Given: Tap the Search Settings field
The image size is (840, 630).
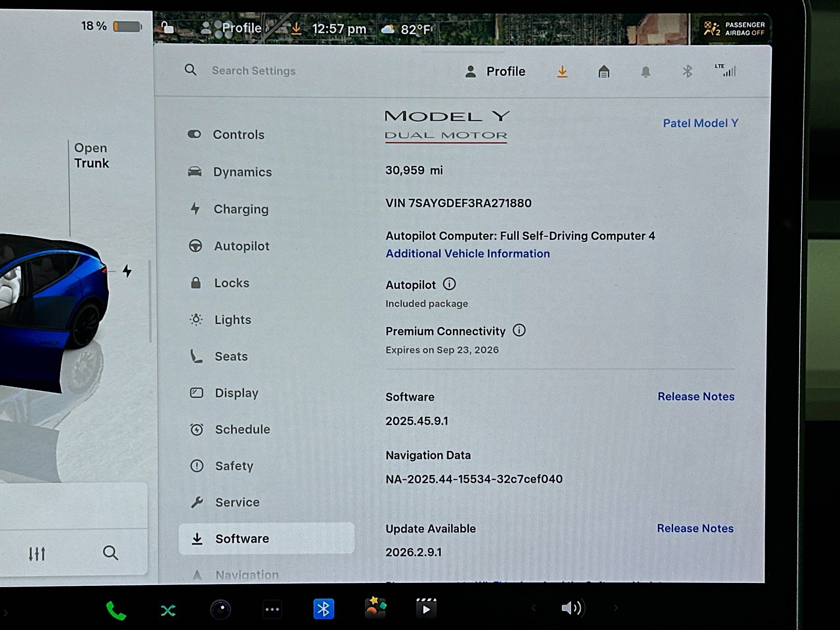Looking at the screenshot, I should pyautogui.click(x=254, y=70).
